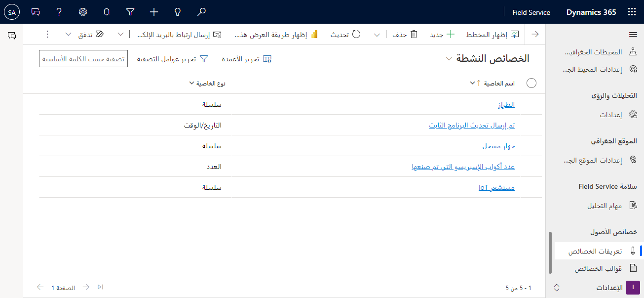Open the الإعدادات area switcher
This screenshot has width=644, height=298.
tap(595, 288)
